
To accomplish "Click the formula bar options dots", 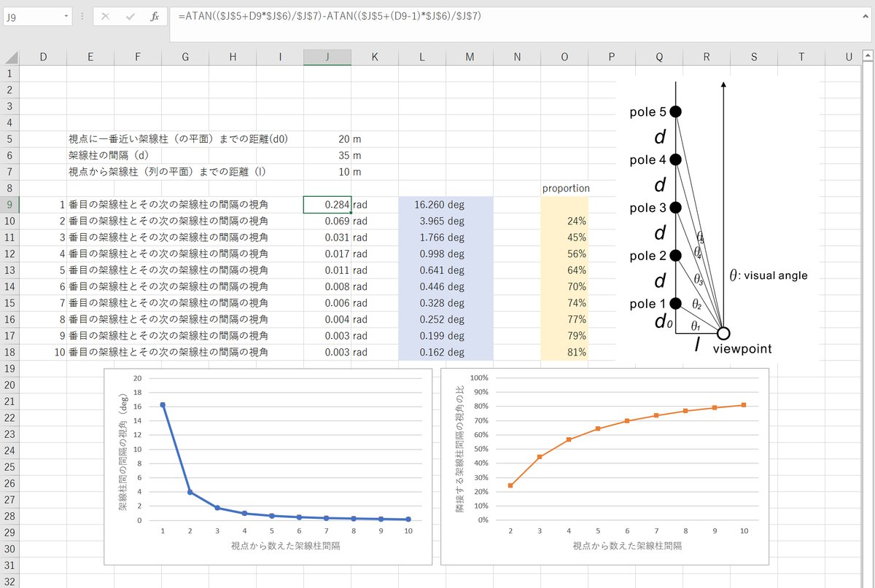I will tap(83, 16).
